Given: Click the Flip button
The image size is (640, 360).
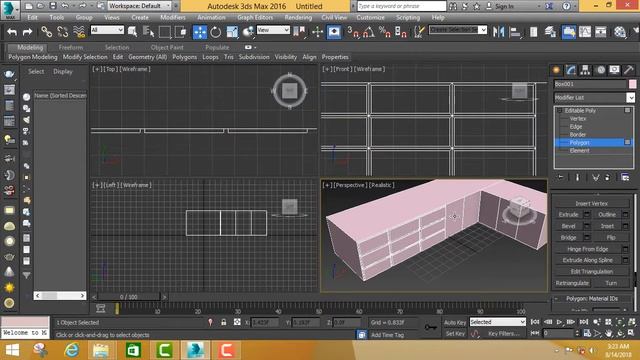Looking at the screenshot, I should 611,237.
